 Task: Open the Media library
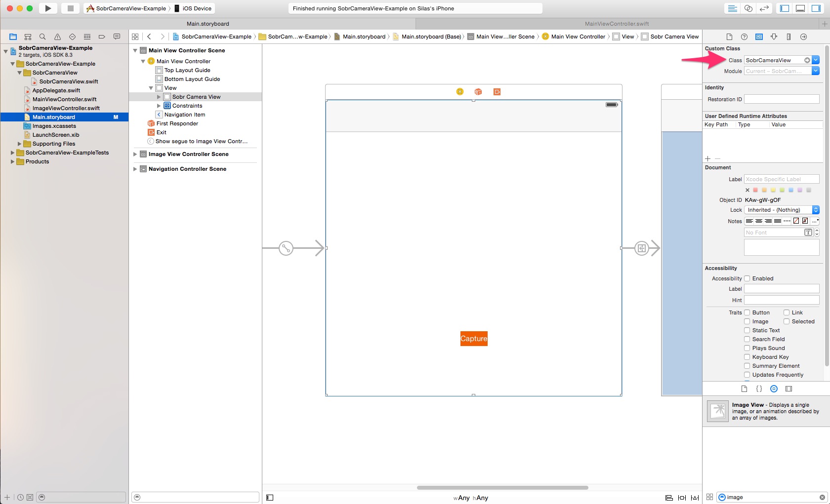pos(788,389)
